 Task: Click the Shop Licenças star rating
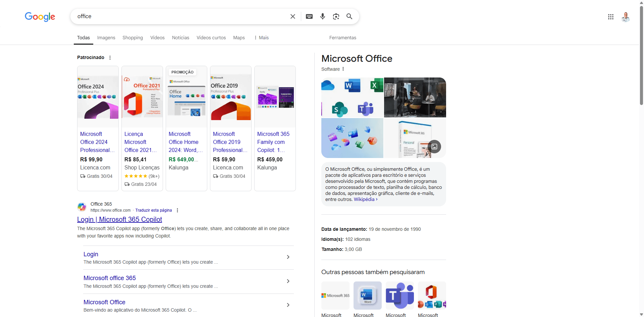click(x=136, y=176)
